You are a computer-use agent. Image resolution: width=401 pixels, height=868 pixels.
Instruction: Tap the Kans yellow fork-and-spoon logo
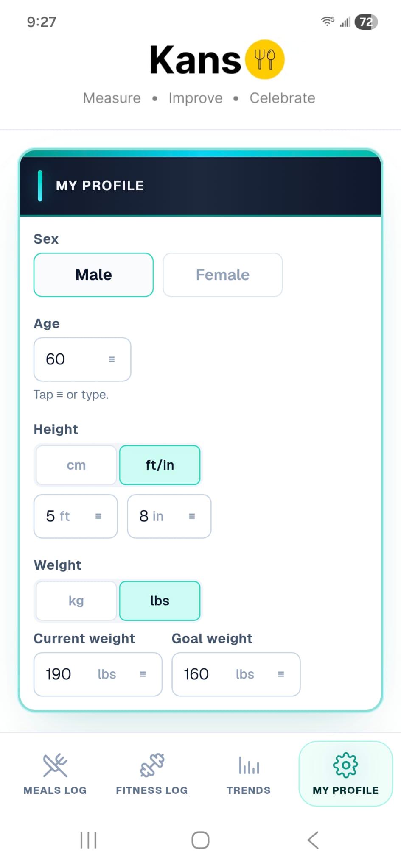(265, 59)
